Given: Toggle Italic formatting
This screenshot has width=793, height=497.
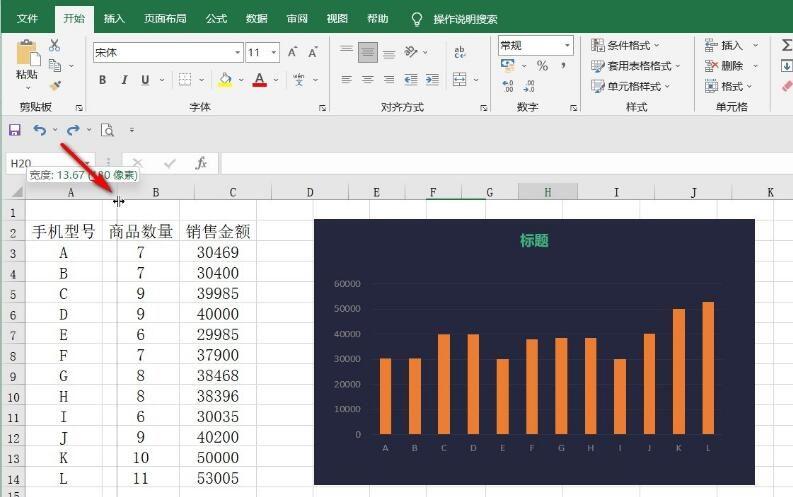Looking at the screenshot, I should [x=124, y=80].
